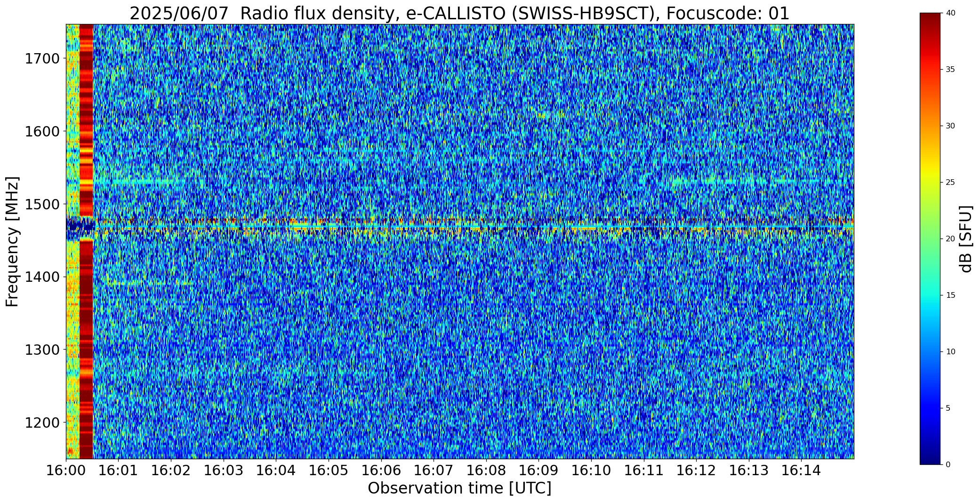This screenshot has width=980, height=502.
Task: Click the 16:10 time tick label
Action: (x=591, y=470)
